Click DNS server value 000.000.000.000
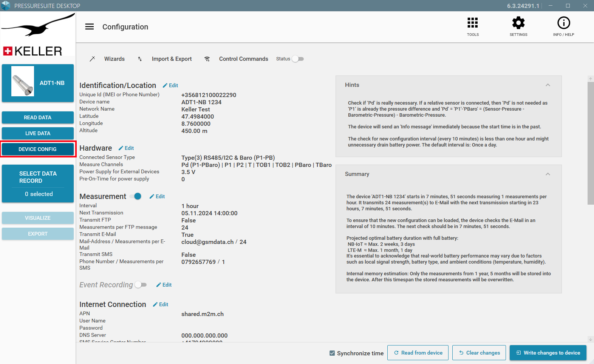594x364 pixels. [204, 336]
